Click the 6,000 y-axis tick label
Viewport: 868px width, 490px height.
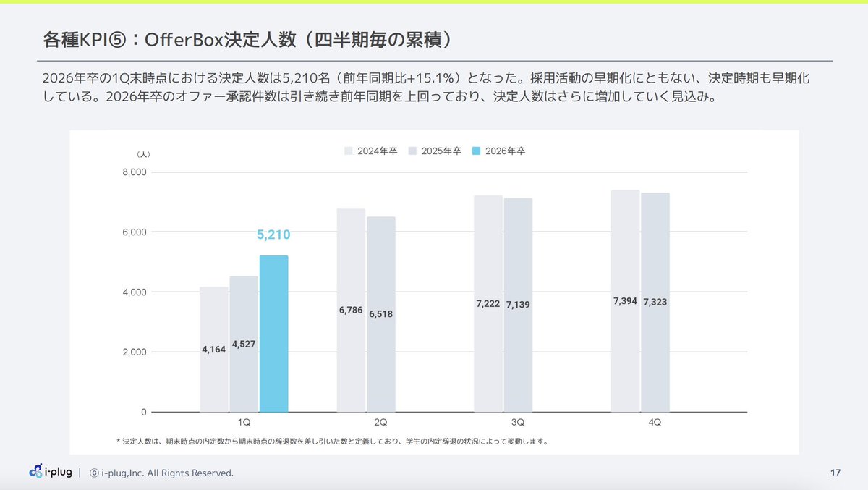134,232
